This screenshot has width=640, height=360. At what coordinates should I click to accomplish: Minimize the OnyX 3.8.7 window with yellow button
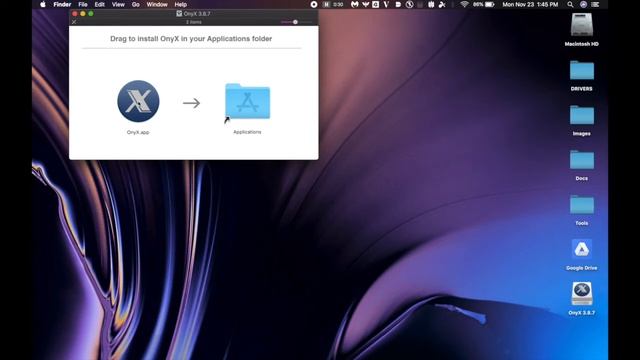(83, 13)
